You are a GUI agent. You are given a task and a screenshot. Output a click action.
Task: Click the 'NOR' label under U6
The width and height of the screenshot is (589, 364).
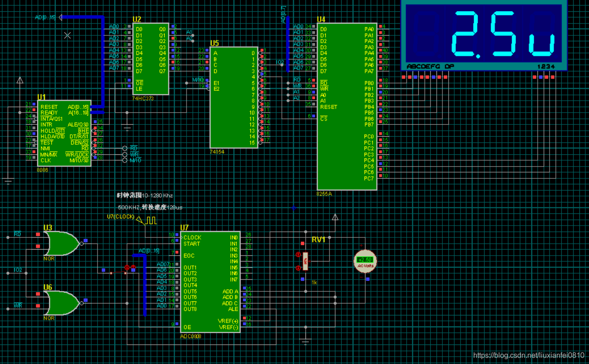pyautogui.click(x=49, y=318)
